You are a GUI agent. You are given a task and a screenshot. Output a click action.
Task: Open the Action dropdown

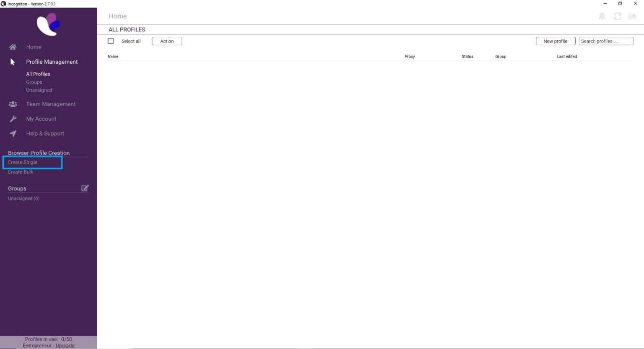click(x=166, y=41)
